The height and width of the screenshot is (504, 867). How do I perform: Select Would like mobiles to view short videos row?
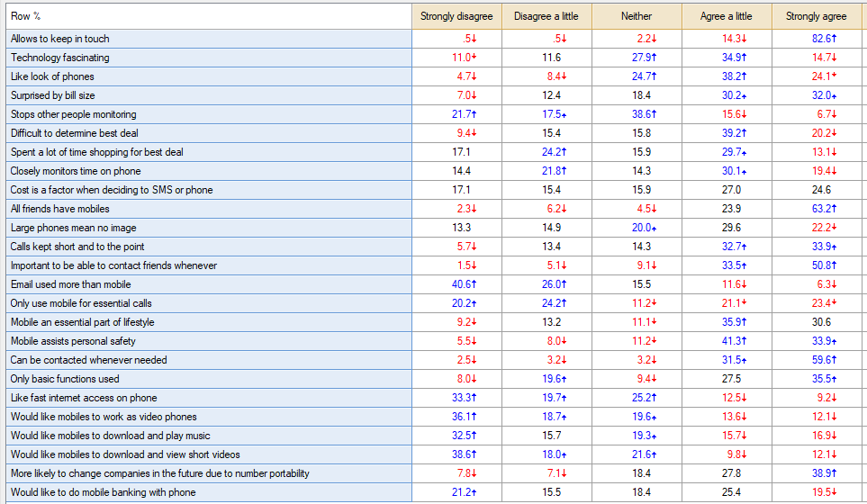coord(209,454)
